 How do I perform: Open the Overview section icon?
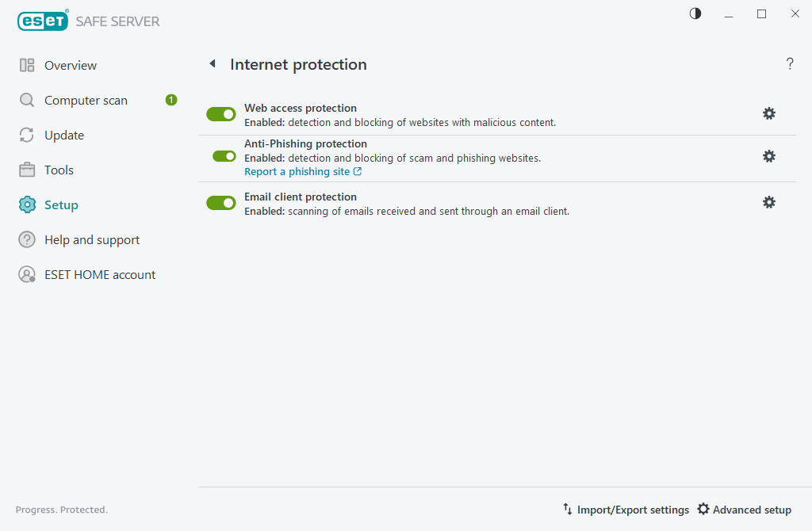(x=26, y=65)
